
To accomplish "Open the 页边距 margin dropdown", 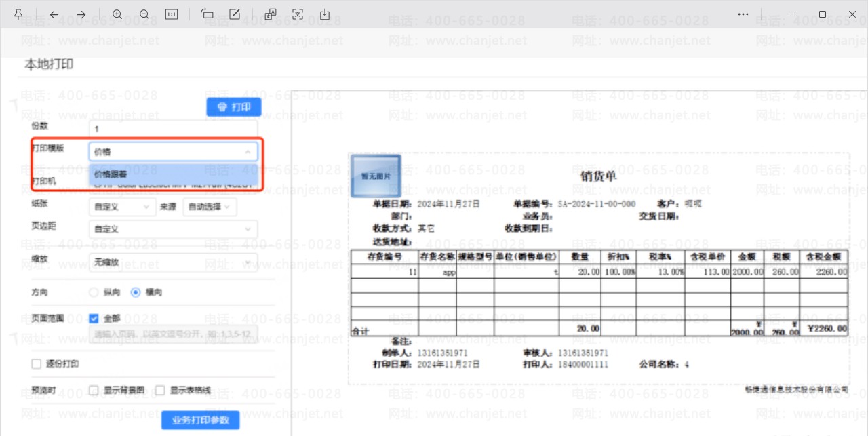I will [x=174, y=229].
